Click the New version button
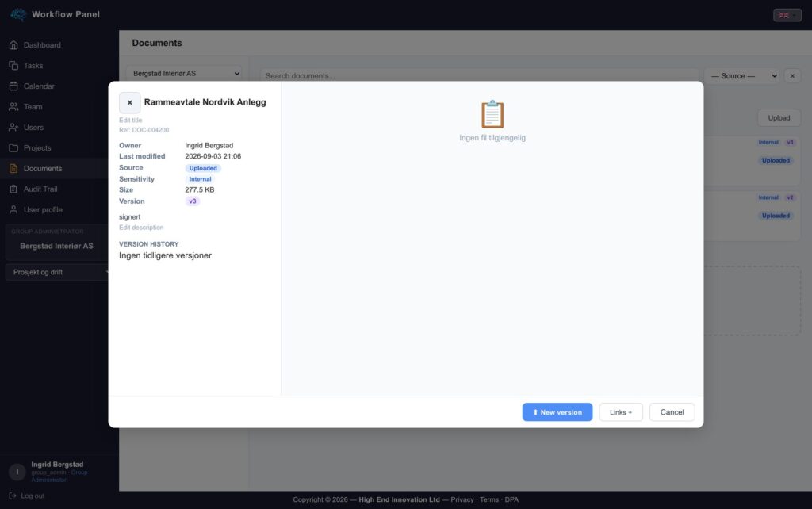Image resolution: width=812 pixels, height=509 pixels. click(x=557, y=412)
